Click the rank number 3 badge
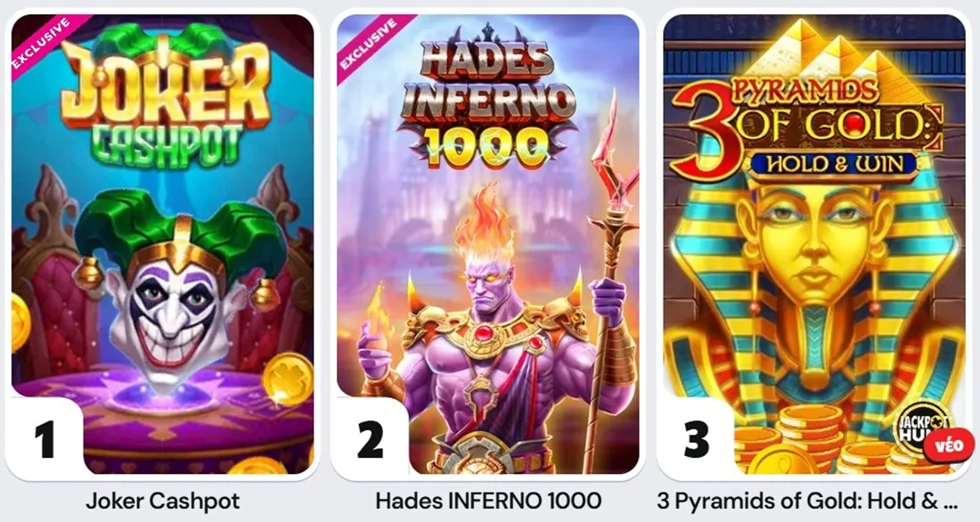 click(697, 439)
